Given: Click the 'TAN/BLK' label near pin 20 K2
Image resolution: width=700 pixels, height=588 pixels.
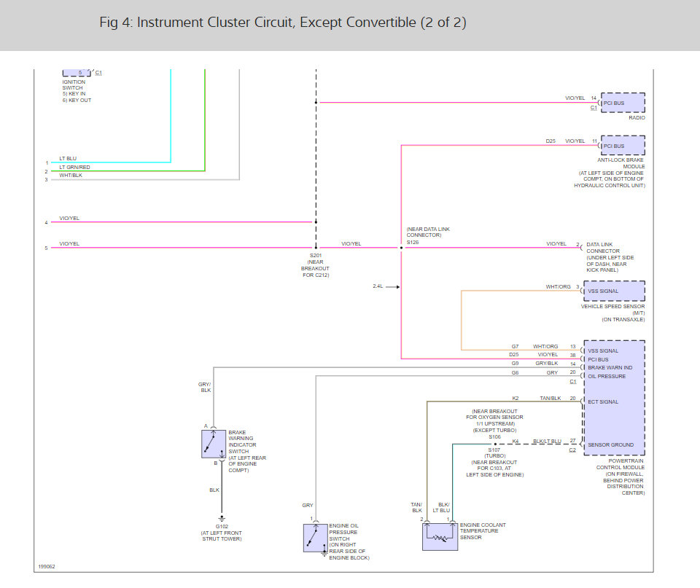Looking at the screenshot, I should coord(550,398).
